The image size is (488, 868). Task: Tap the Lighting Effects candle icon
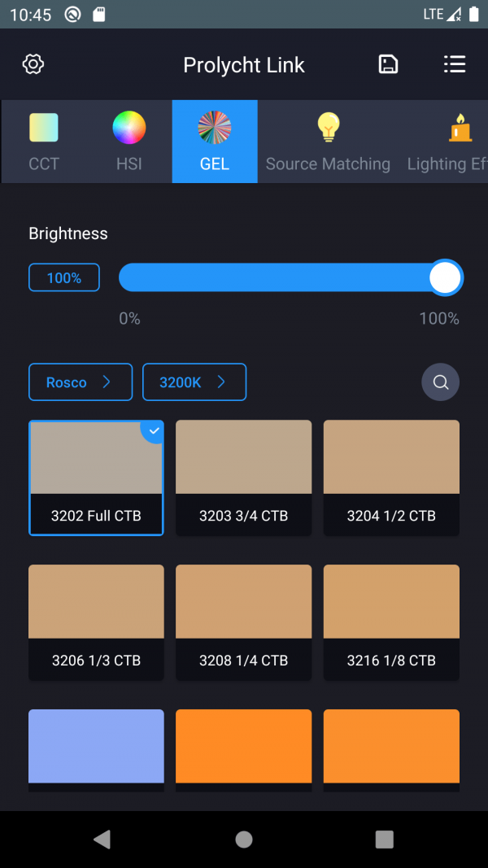point(460,128)
